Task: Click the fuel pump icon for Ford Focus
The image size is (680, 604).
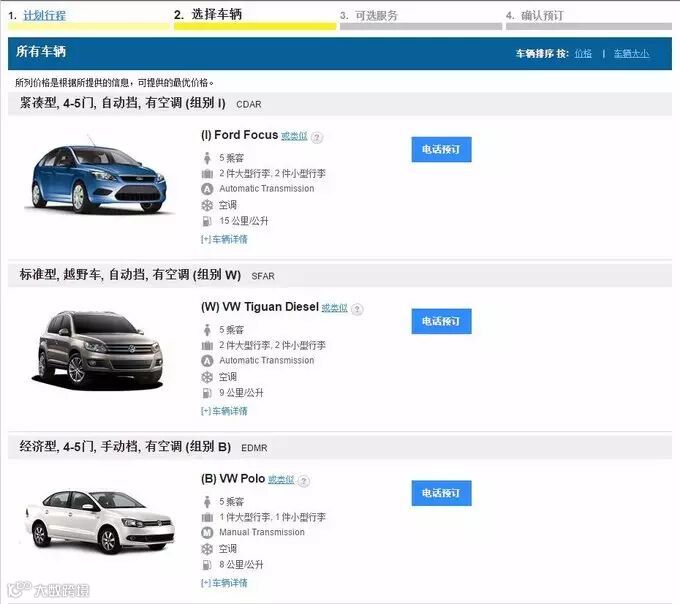Action: [207, 221]
